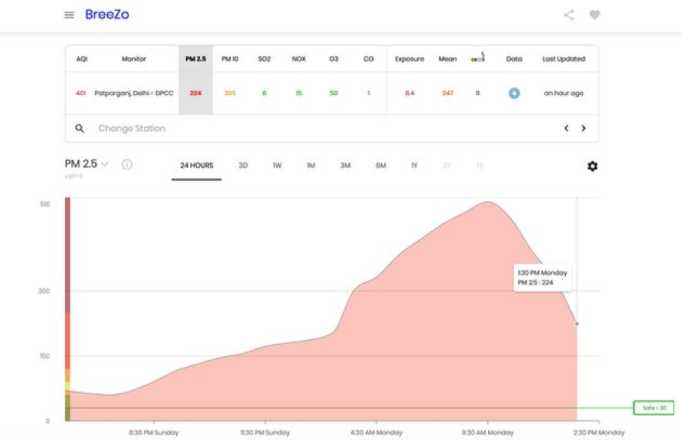Click the info icon next to PM 2.5
Viewport: 681px width, 441px height.
pyautogui.click(x=127, y=164)
